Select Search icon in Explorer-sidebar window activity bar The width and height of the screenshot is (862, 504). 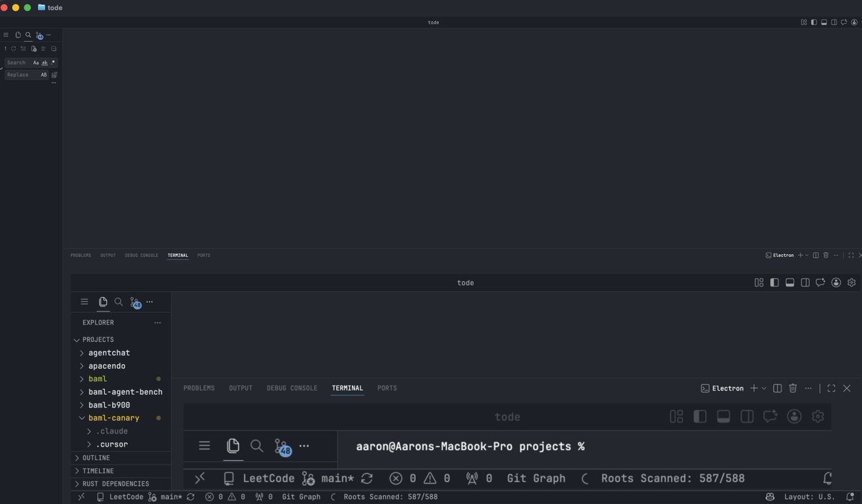coord(119,302)
